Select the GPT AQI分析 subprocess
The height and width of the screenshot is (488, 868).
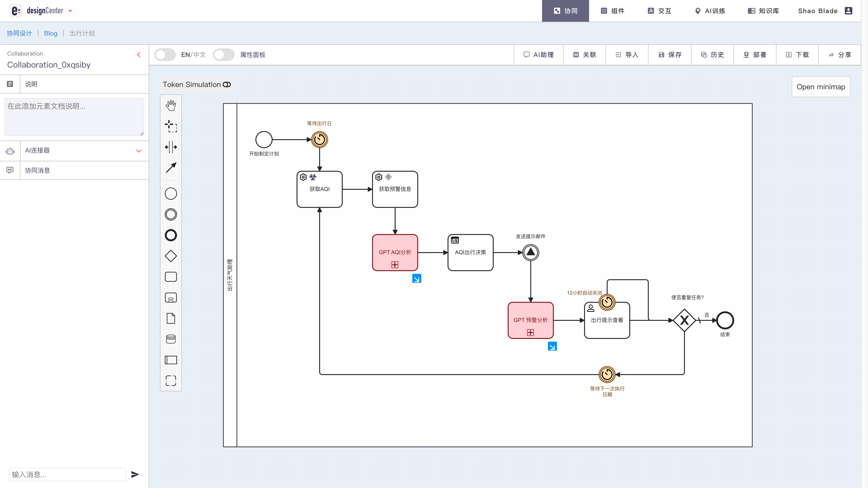tap(395, 253)
